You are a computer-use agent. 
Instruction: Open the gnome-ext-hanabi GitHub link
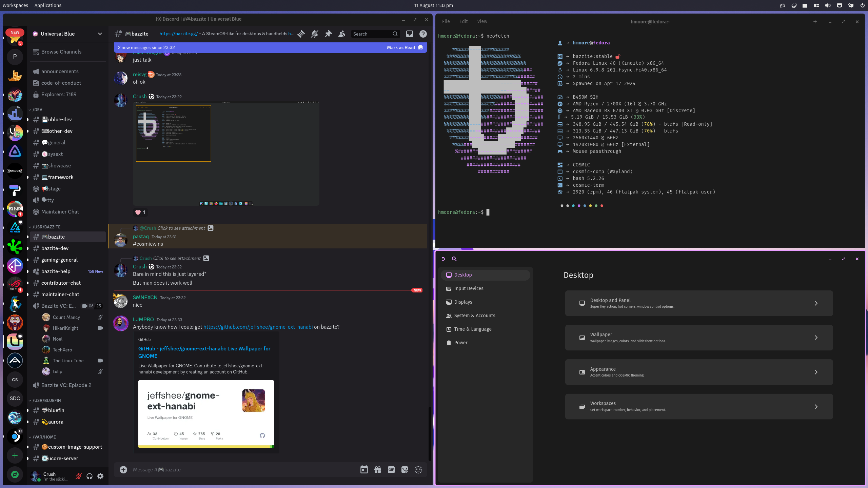(x=258, y=327)
